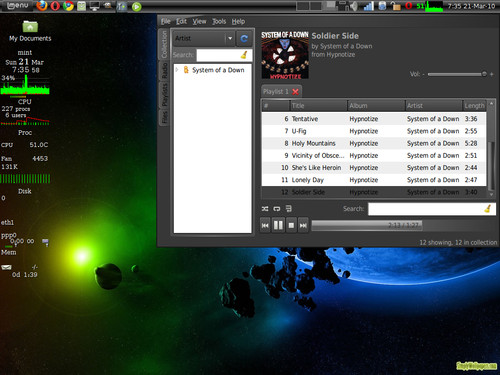Click the Hypnotize album cover art

coord(285,55)
